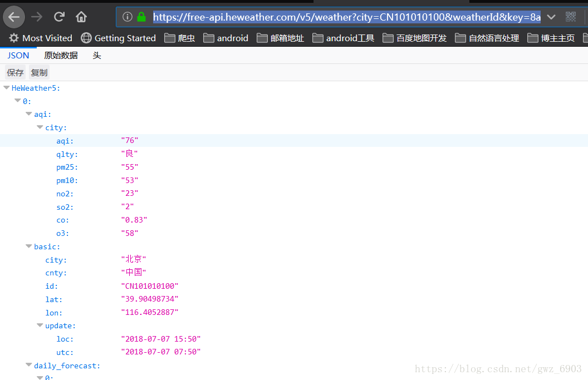Open the android bookmark folder
The width and height of the screenshot is (588, 380).
(x=226, y=38)
